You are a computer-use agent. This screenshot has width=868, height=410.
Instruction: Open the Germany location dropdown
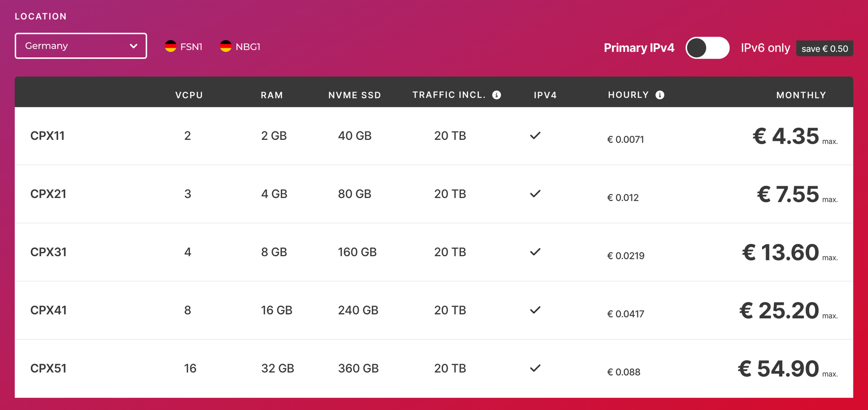pyautogui.click(x=81, y=46)
